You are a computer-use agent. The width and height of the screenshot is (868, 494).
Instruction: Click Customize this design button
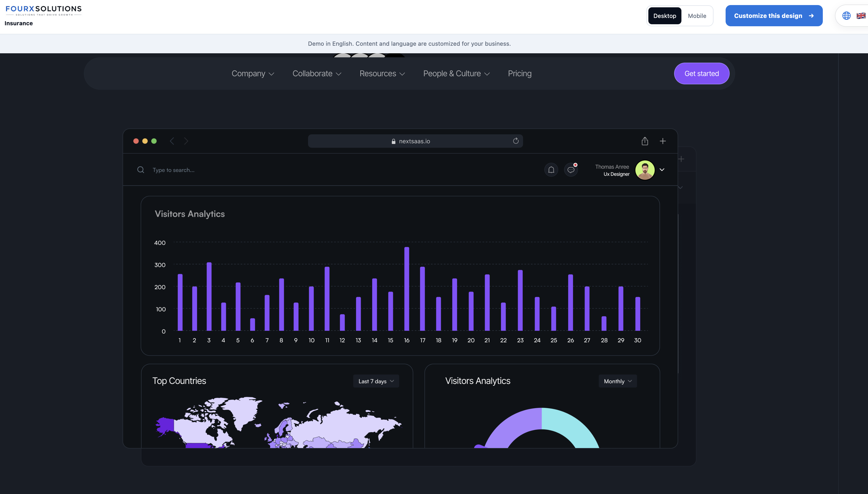[x=774, y=16]
